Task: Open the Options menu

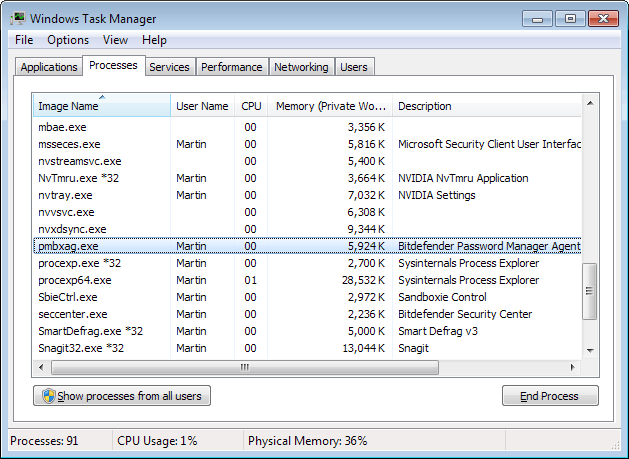Action: pos(68,40)
